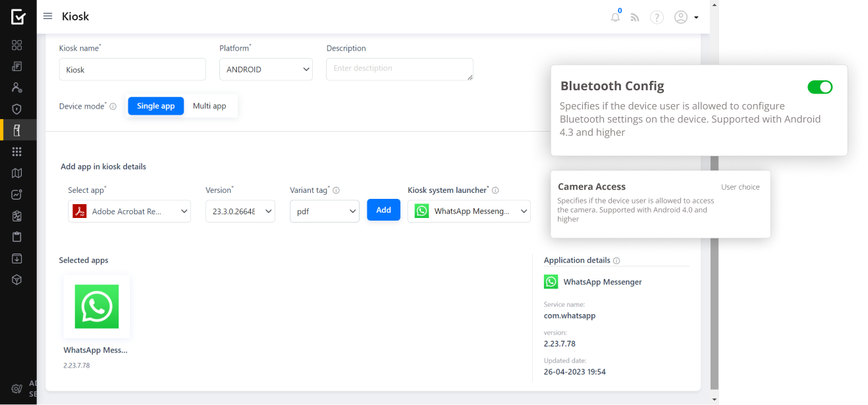Click WhatsApp Messenger title in Application details
The height and width of the screenshot is (405, 868).
(603, 282)
